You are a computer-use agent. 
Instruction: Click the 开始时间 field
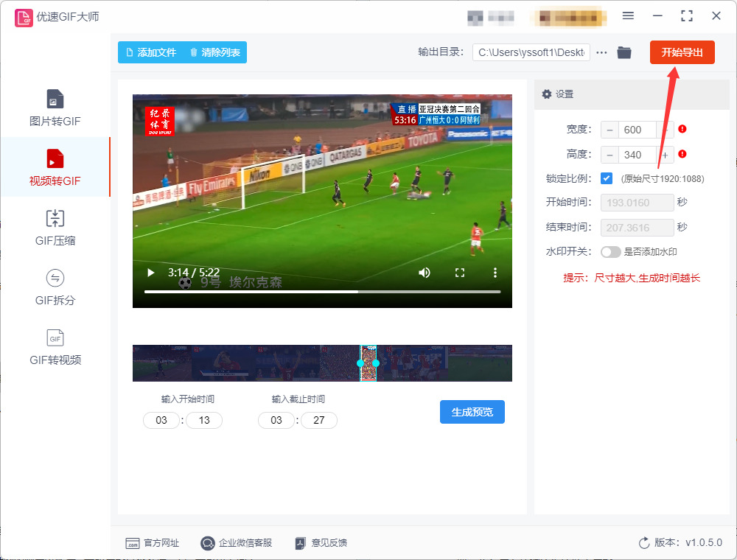[637, 203]
